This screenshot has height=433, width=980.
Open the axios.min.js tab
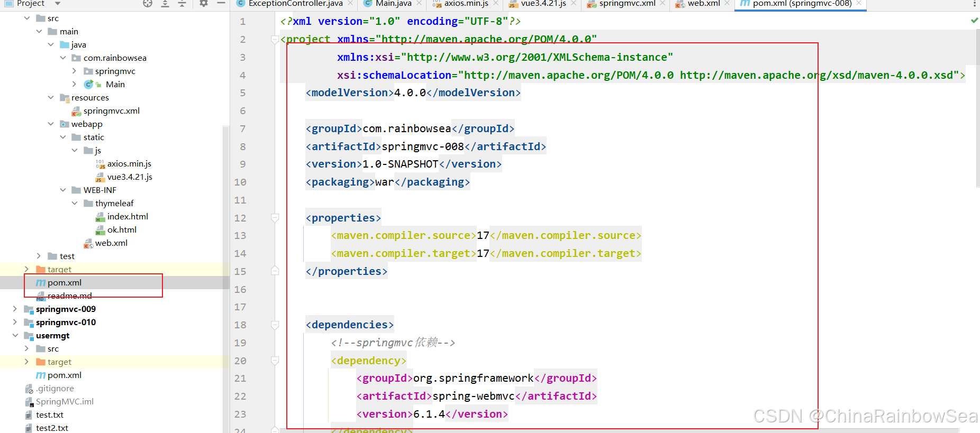click(466, 4)
